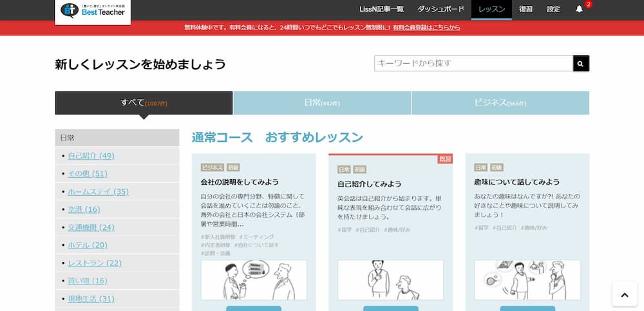The width and height of the screenshot is (644, 311).
Task: Switch to the 日常 (442件) tab
Action: click(x=322, y=103)
